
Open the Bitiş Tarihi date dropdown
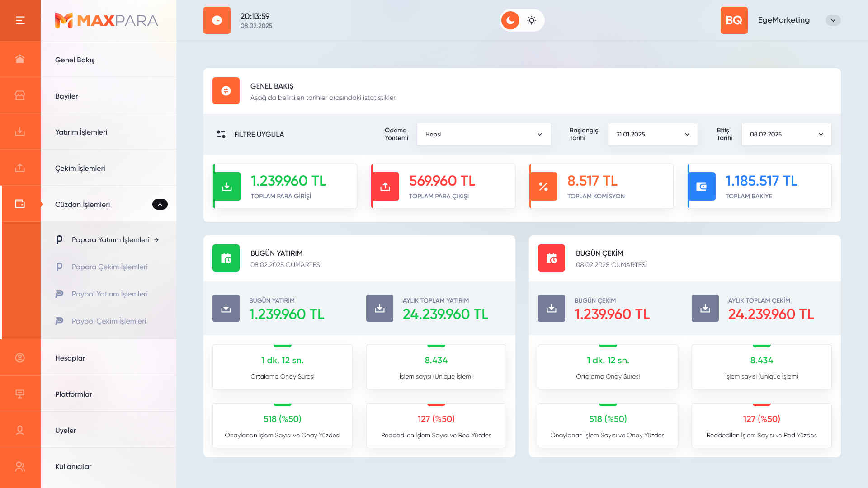click(786, 134)
